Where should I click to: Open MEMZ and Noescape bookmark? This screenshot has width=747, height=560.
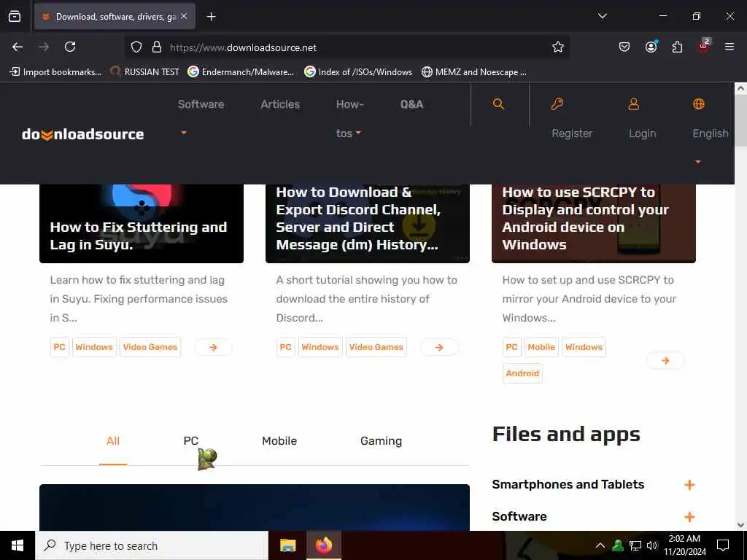(474, 72)
